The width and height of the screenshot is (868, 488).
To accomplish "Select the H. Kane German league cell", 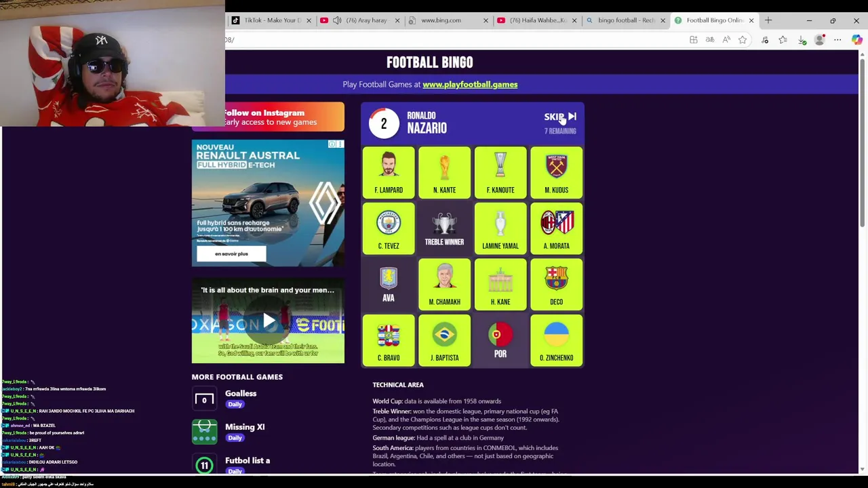I will [500, 285].
